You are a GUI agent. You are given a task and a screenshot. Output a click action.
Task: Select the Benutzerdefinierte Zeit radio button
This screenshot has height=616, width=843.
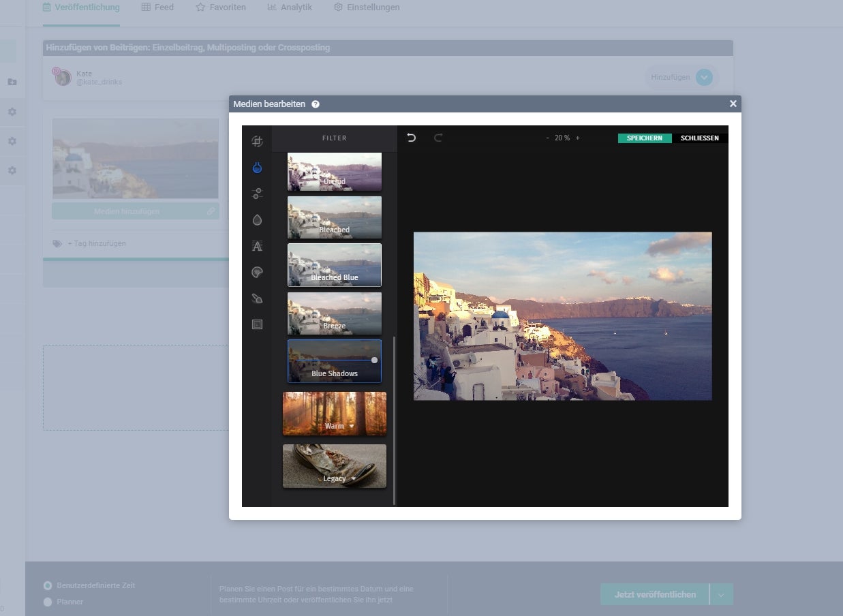click(48, 585)
